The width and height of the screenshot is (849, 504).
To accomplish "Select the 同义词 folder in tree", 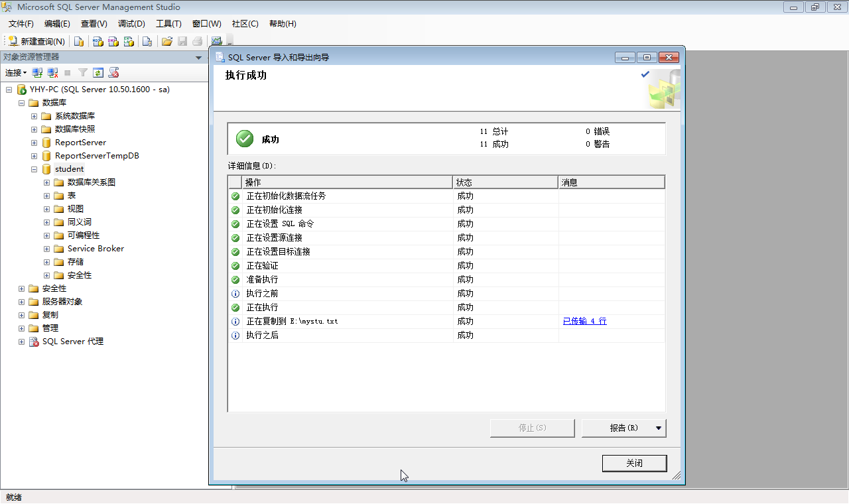I will [80, 222].
